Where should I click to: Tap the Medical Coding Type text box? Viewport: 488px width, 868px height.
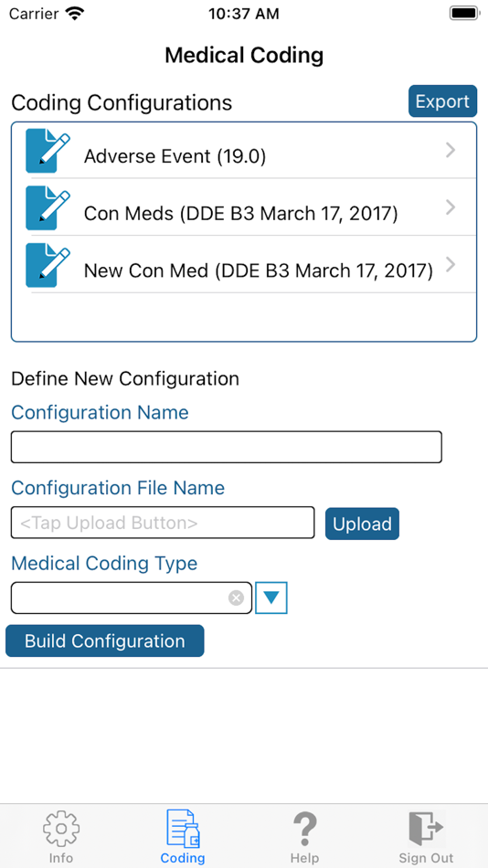[x=132, y=598]
